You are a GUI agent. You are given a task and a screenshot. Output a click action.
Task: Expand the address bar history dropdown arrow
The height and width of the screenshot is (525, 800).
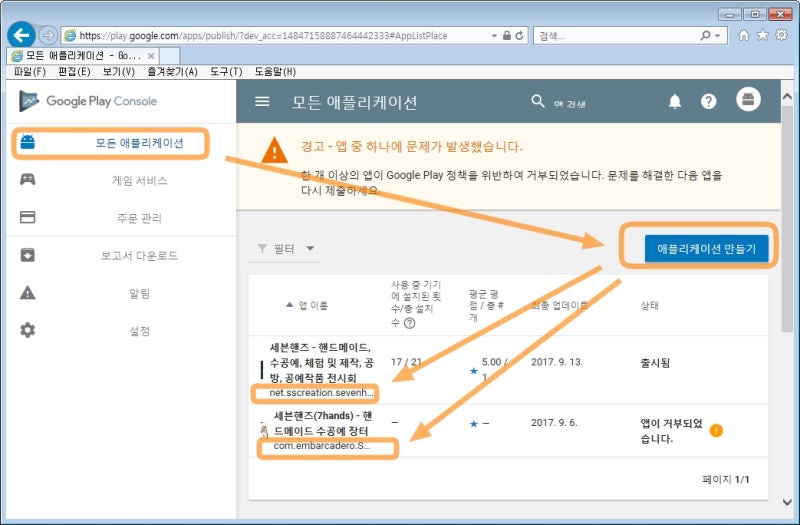pyautogui.click(x=494, y=36)
